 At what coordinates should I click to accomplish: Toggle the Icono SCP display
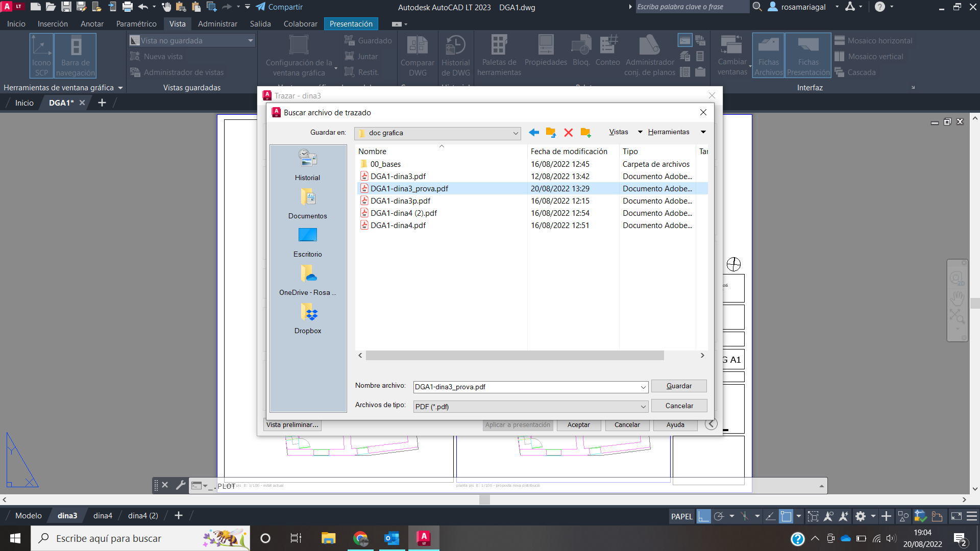pos(41,55)
